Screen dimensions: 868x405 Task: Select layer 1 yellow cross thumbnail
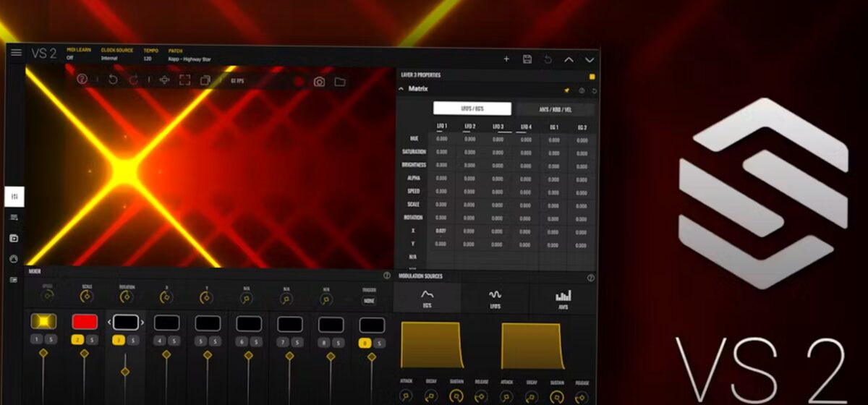(x=43, y=322)
